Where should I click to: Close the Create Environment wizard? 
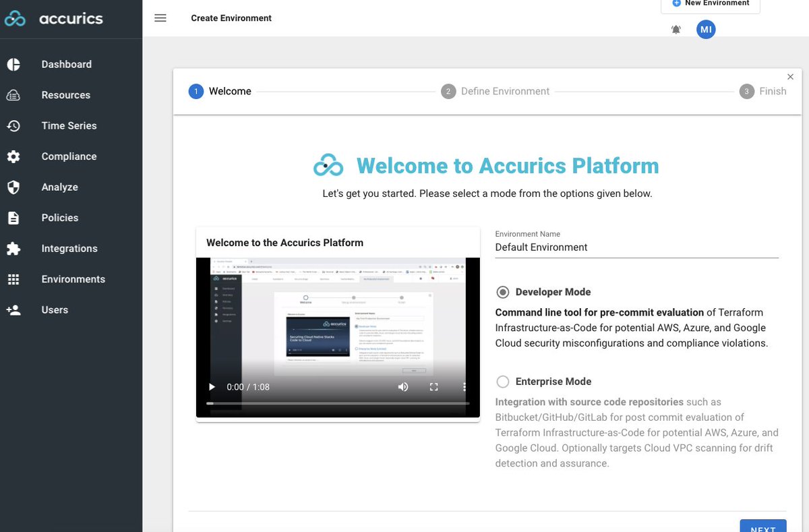click(791, 77)
